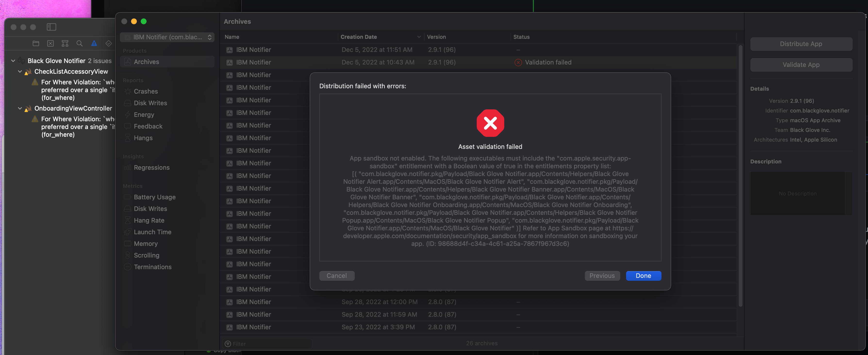This screenshot has width=868, height=355.
Task: Select the source control navigator icon
Action: tap(50, 43)
